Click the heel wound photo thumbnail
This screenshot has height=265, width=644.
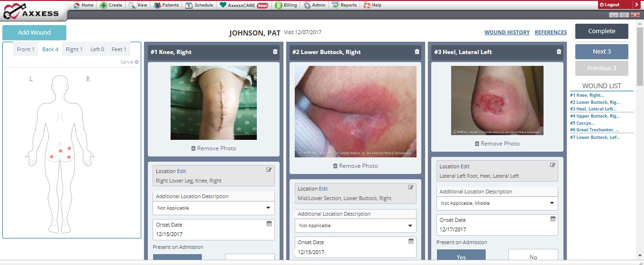point(497,101)
